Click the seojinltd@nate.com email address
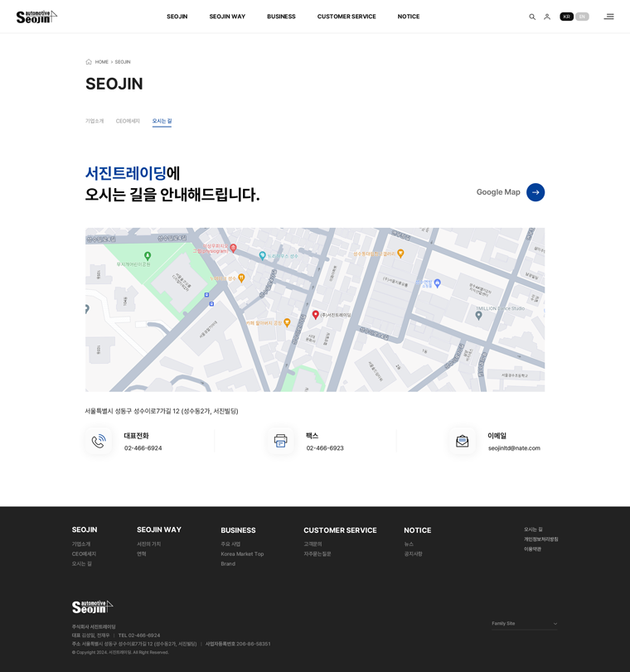The height and width of the screenshot is (672, 630). pos(514,447)
